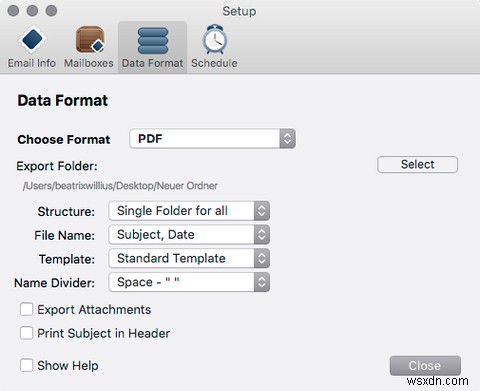This screenshot has width=480, height=391.
Task: Toggle the Show Help checkbox
Action: (x=26, y=365)
